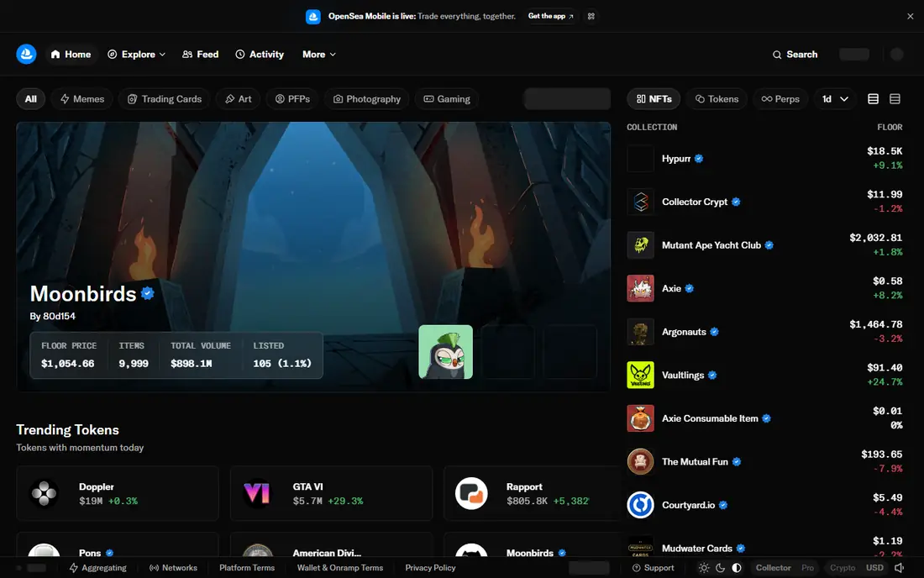This screenshot has width=924, height=578.
Task: Switch currency display to Crypto
Action: [x=842, y=568]
